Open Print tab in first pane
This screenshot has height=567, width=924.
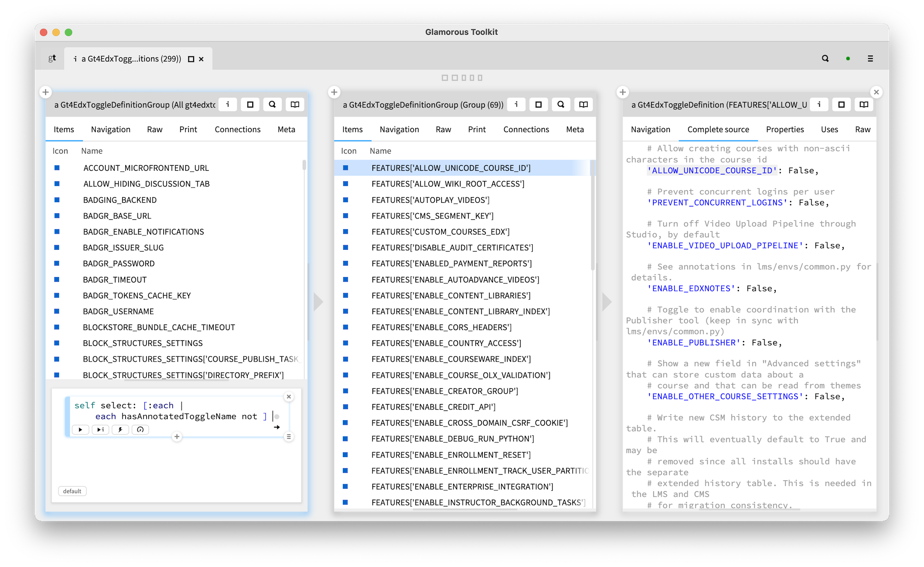click(x=188, y=129)
